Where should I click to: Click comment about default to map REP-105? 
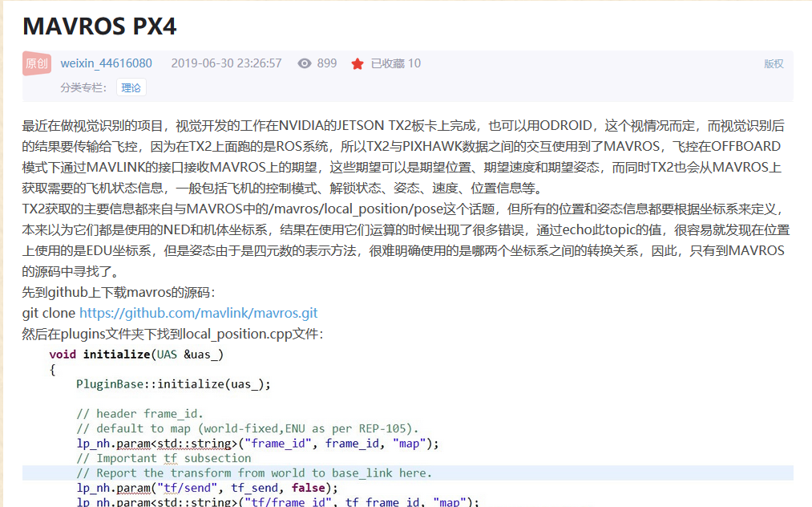tap(247, 428)
